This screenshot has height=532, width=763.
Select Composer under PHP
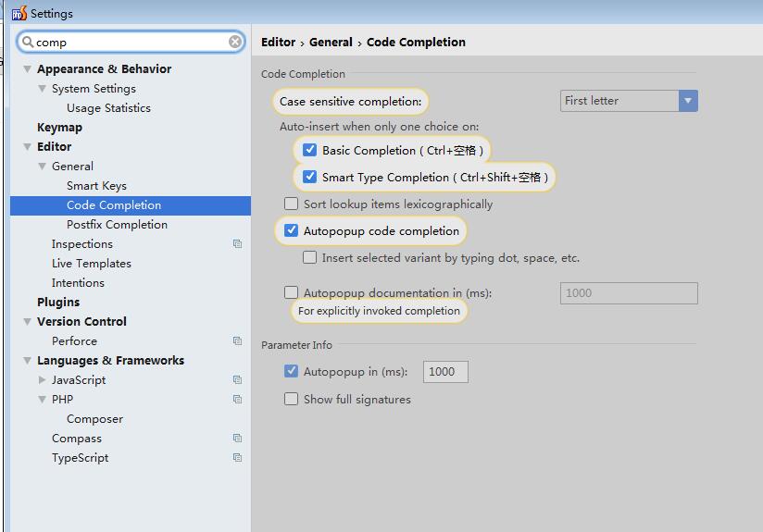click(x=94, y=419)
